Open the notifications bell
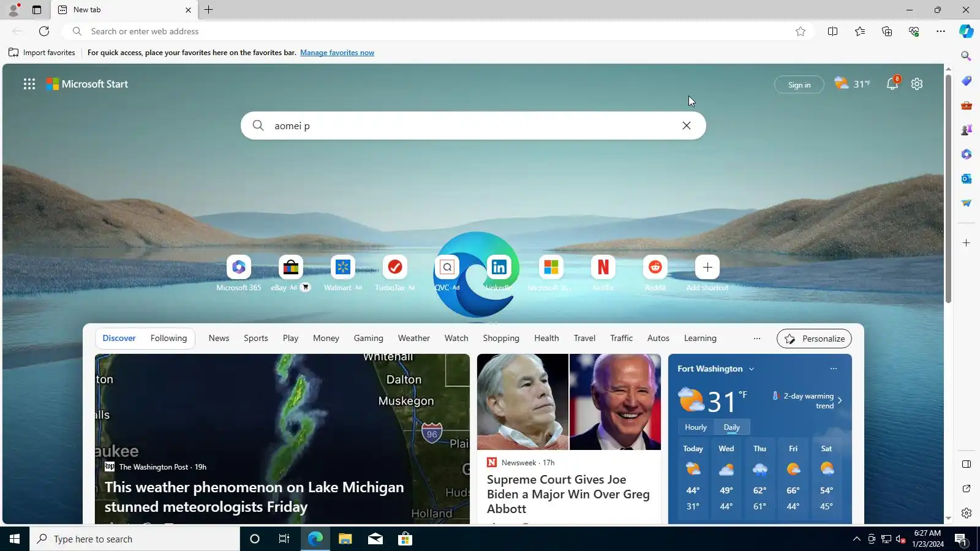The image size is (980, 551). (x=892, y=84)
